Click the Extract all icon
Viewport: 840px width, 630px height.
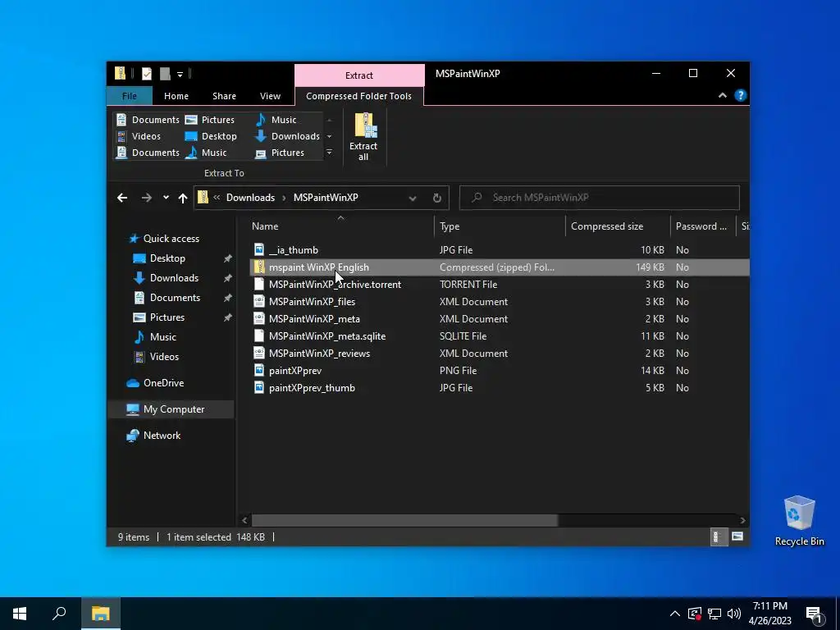pyautogui.click(x=363, y=137)
